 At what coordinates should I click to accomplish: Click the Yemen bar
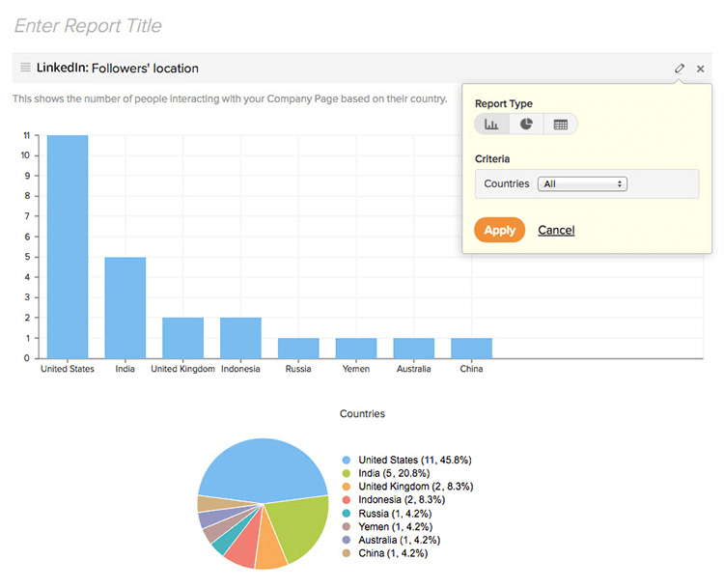coord(356,348)
